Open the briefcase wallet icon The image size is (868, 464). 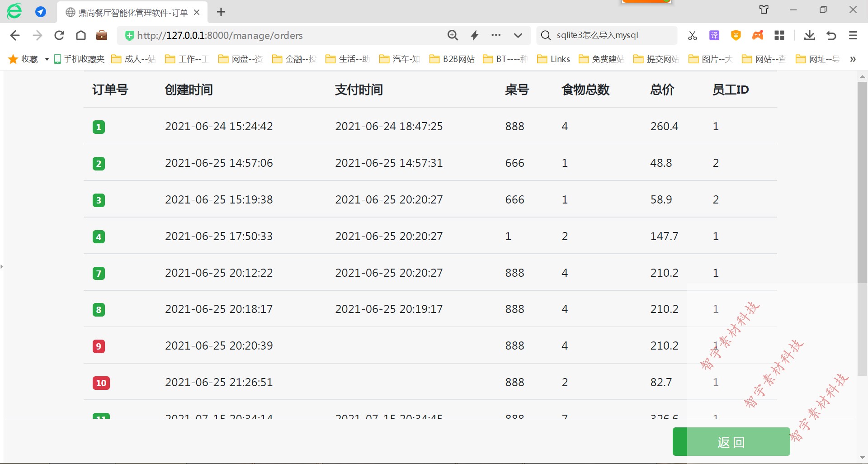[102, 35]
